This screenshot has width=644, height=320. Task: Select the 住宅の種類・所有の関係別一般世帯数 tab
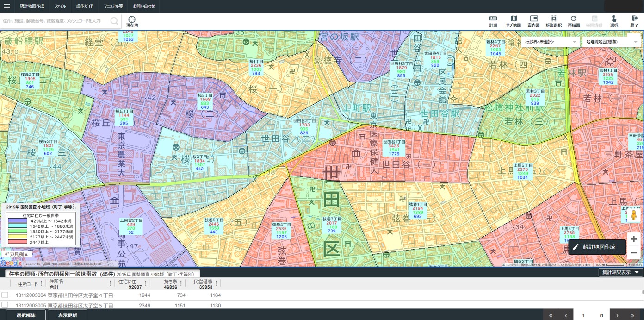[x=102, y=274]
